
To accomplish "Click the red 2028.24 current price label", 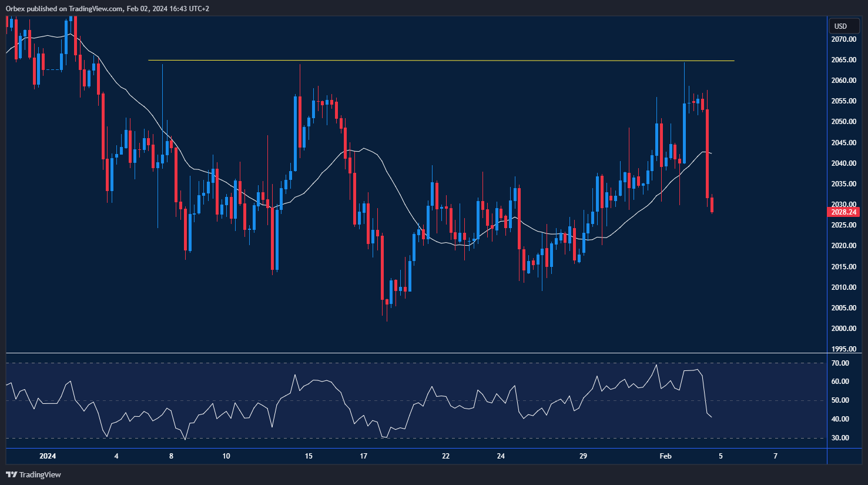I will pyautogui.click(x=843, y=212).
